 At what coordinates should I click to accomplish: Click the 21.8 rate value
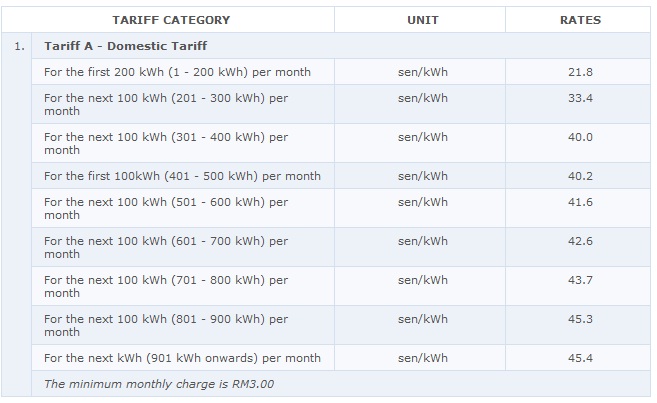(580, 72)
